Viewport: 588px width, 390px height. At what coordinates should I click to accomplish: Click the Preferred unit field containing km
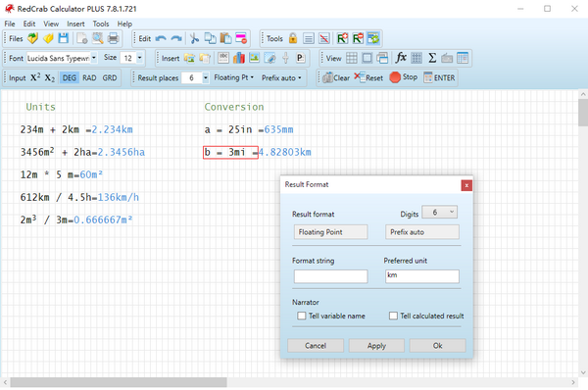click(x=421, y=276)
